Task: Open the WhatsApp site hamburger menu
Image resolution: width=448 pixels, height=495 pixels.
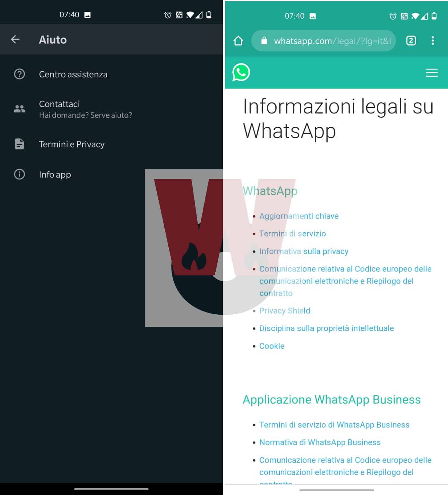Action: (x=432, y=73)
